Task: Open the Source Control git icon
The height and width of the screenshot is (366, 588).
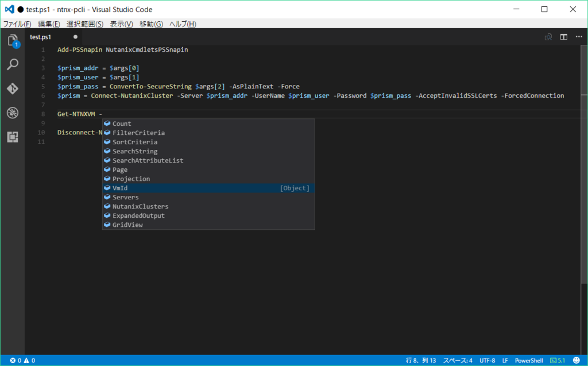Action: pos(13,88)
